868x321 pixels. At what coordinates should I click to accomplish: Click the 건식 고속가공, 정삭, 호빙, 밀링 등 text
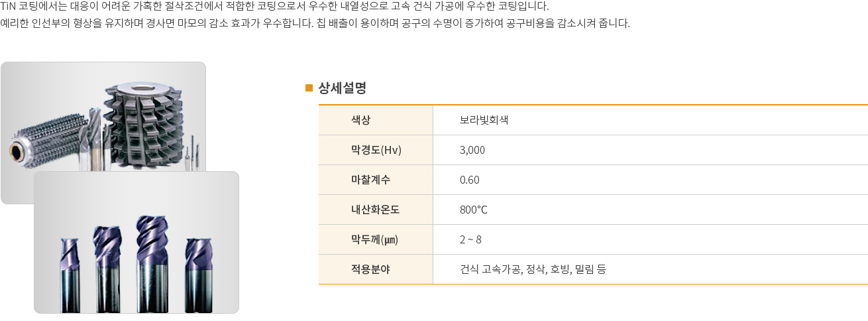click(533, 269)
